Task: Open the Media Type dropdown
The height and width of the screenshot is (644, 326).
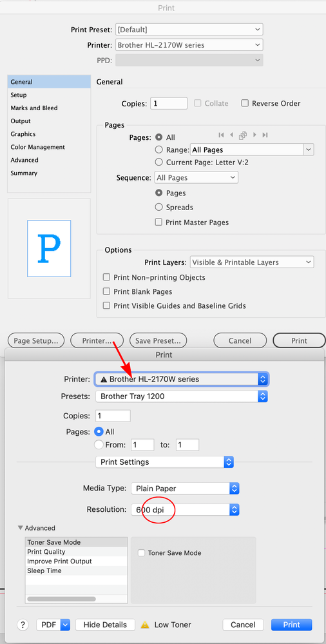Action: 185,489
